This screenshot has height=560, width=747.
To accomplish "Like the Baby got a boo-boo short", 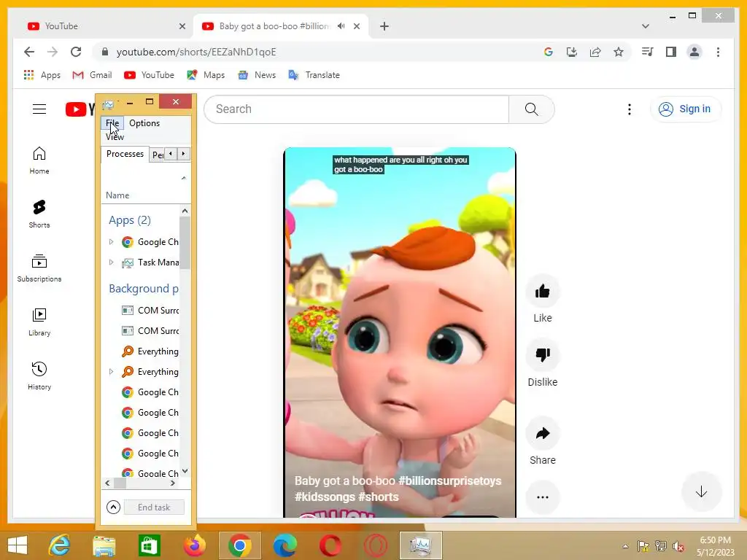I will [542, 291].
